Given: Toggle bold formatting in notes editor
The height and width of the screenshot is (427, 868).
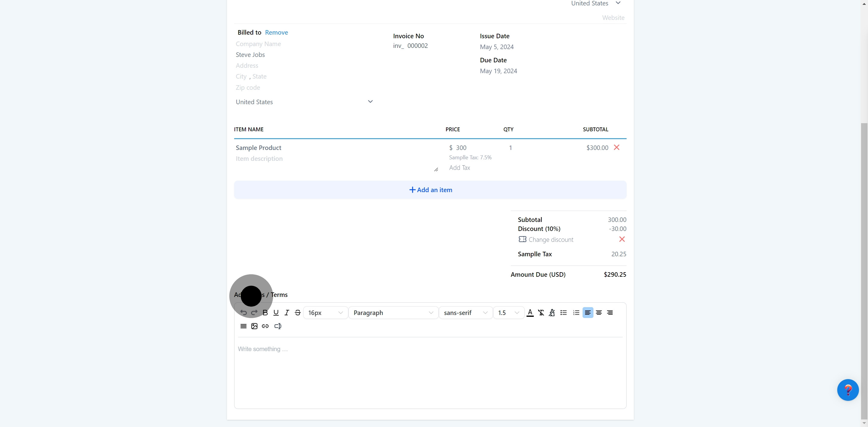Looking at the screenshot, I should [x=265, y=313].
